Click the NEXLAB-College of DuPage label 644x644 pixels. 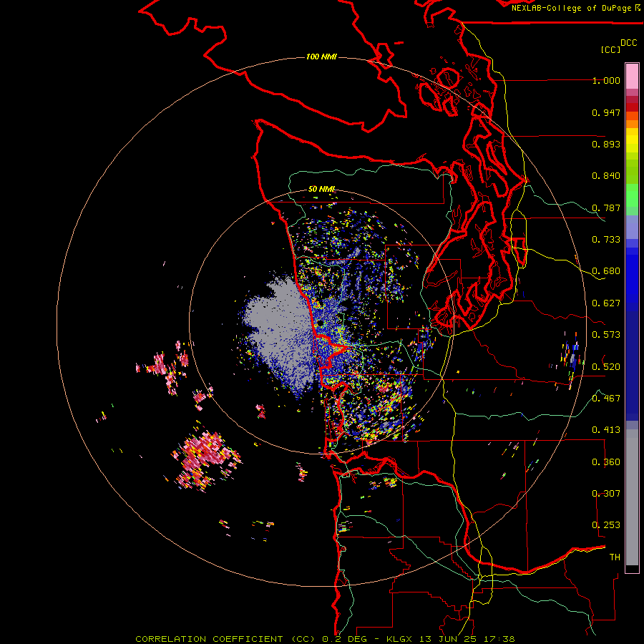(572, 8)
